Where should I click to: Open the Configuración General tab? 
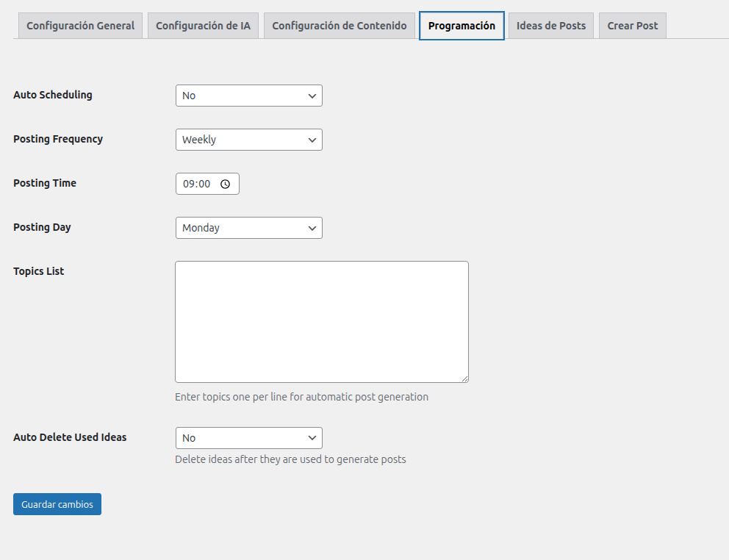click(x=80, y=26)
